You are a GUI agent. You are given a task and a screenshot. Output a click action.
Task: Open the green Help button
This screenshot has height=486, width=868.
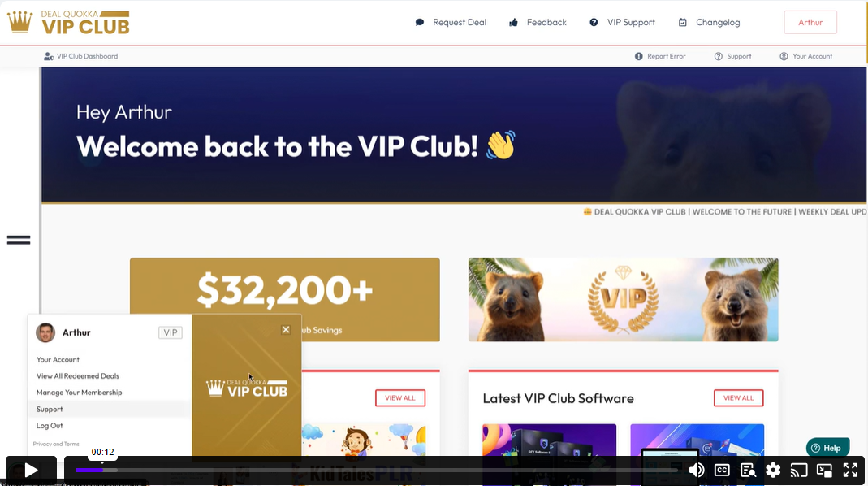click(x=827, y=448)
